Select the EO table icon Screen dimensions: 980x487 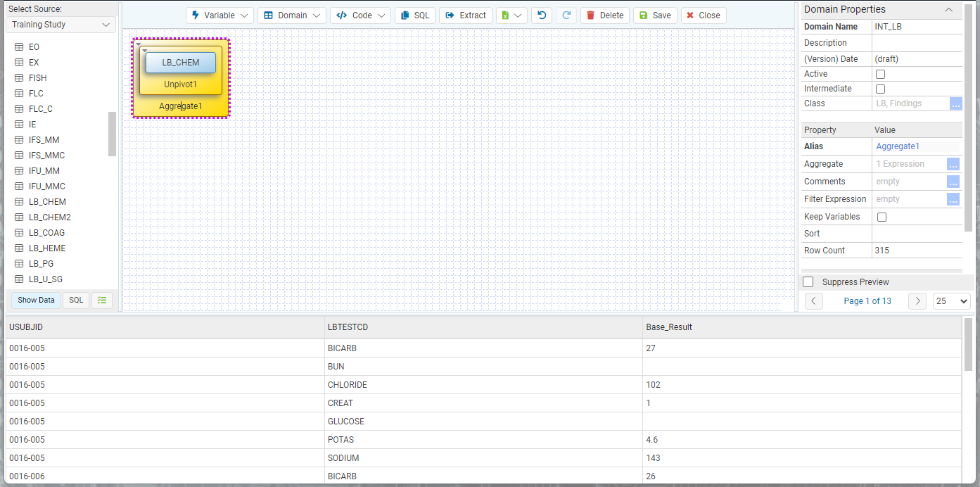coord(20,47)
